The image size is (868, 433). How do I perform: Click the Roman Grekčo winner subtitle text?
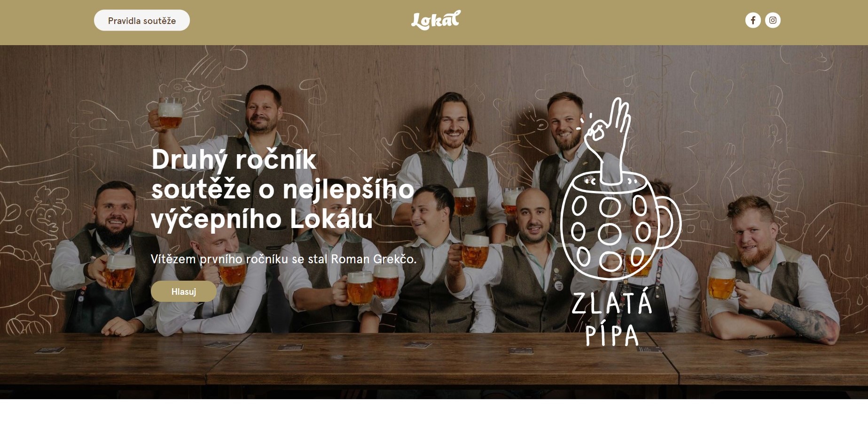pyautogui.click(x=283, y=259)
